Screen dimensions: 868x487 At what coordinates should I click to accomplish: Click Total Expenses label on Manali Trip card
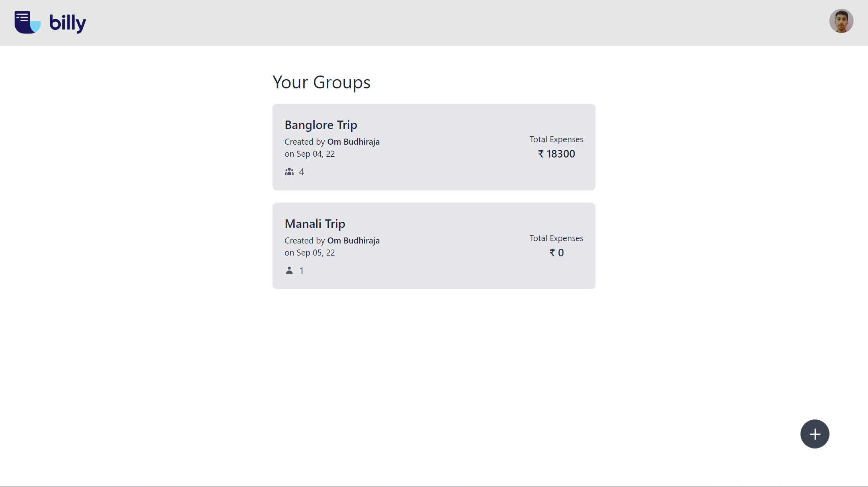pos(556,238)
